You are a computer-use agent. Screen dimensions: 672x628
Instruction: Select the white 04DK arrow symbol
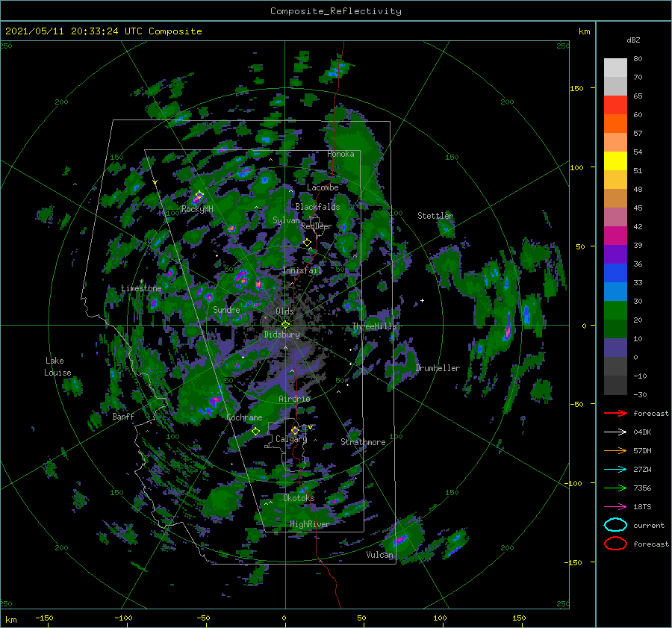coord(615,432)
